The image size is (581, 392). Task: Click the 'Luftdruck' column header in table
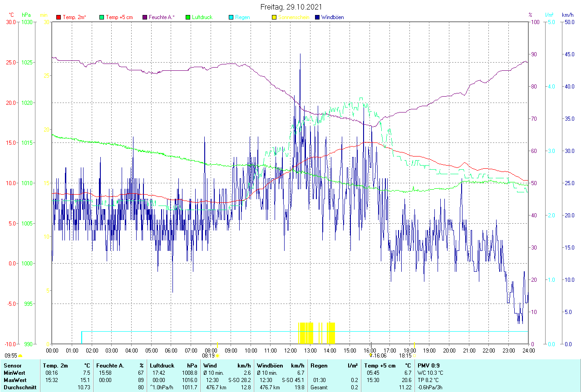pos(162,366)
